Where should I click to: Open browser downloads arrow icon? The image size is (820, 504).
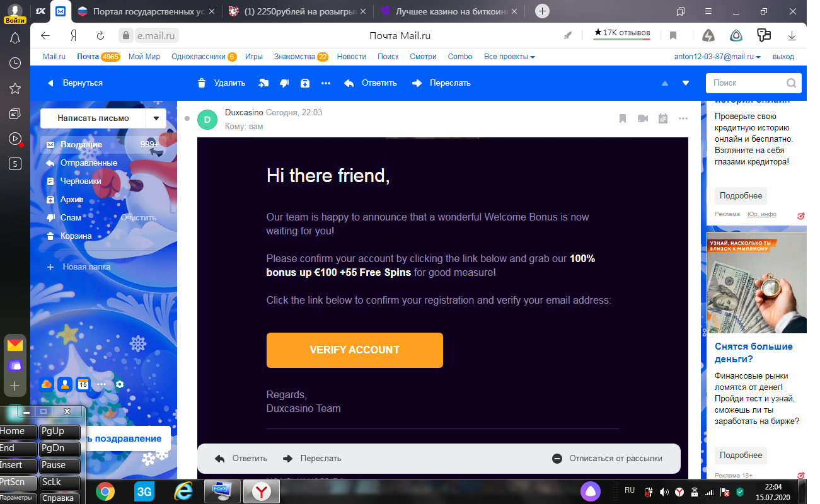(792, 36)
